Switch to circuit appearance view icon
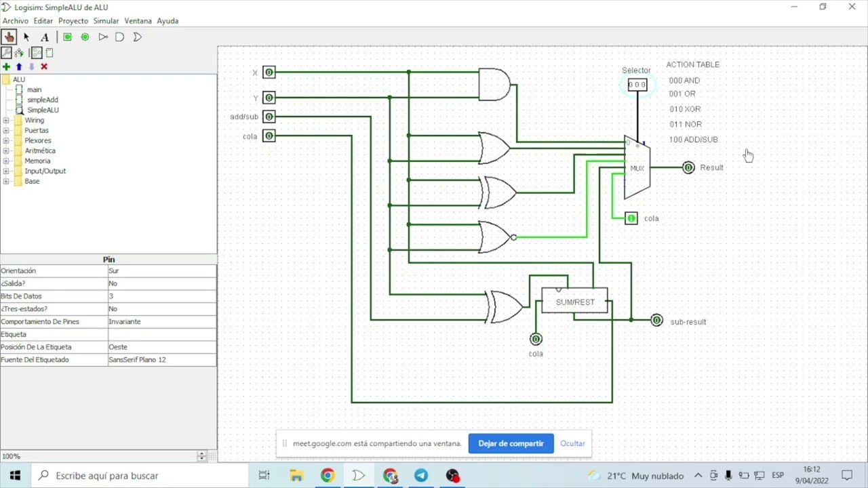This screenshot has height=488, width=868. pos(50,53)
